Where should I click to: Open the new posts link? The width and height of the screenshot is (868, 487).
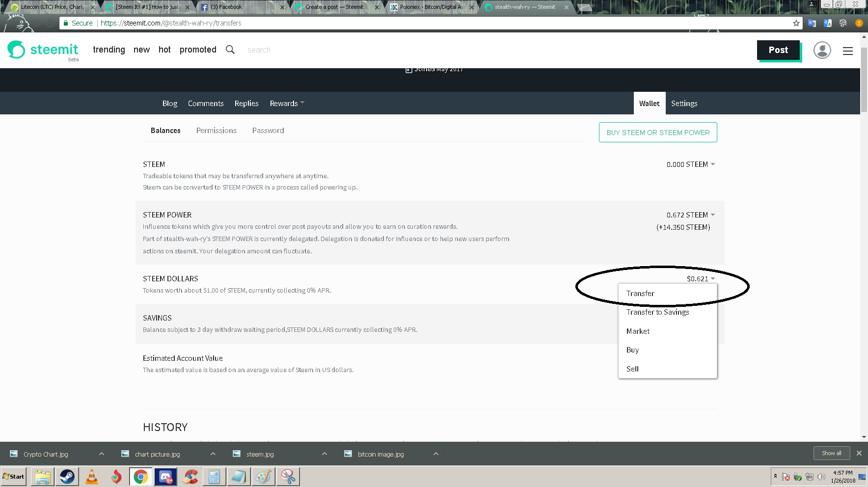pyautogui.click(x=141, y=50)
